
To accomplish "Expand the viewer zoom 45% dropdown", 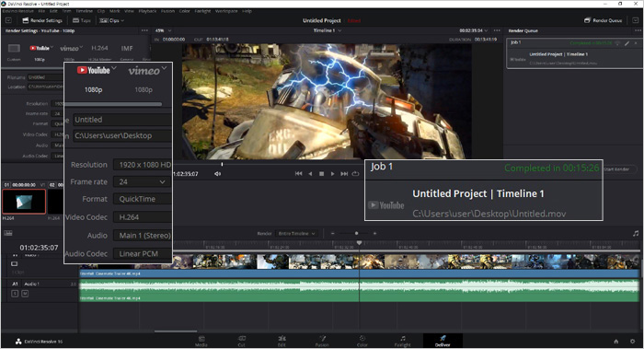I will [x=163, y=30].
